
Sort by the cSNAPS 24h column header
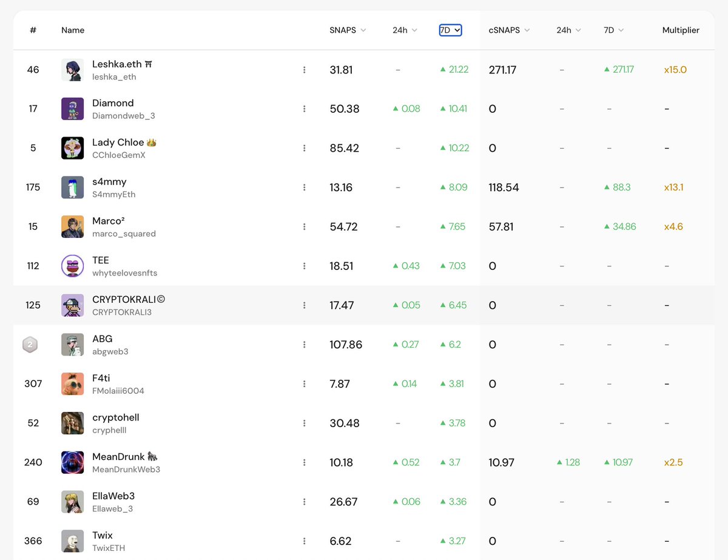tap(568, 30)
